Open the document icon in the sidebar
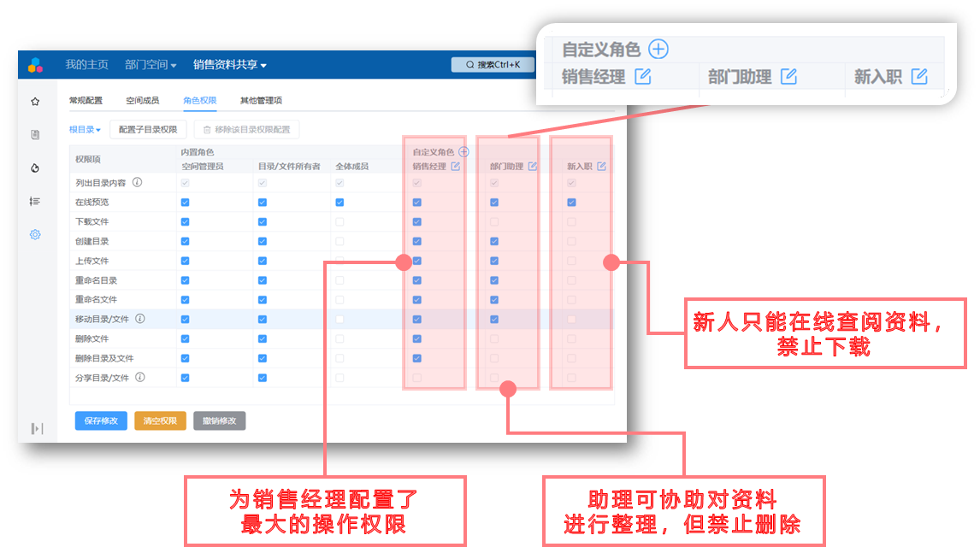The height and width of the screenshot is (547, 980). click(x=35, y=134)
